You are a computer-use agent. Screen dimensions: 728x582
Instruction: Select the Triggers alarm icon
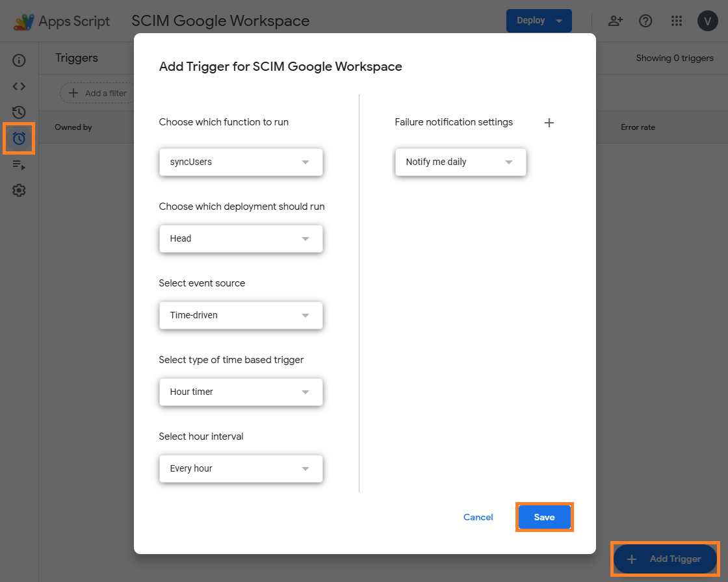pos(18,138)
